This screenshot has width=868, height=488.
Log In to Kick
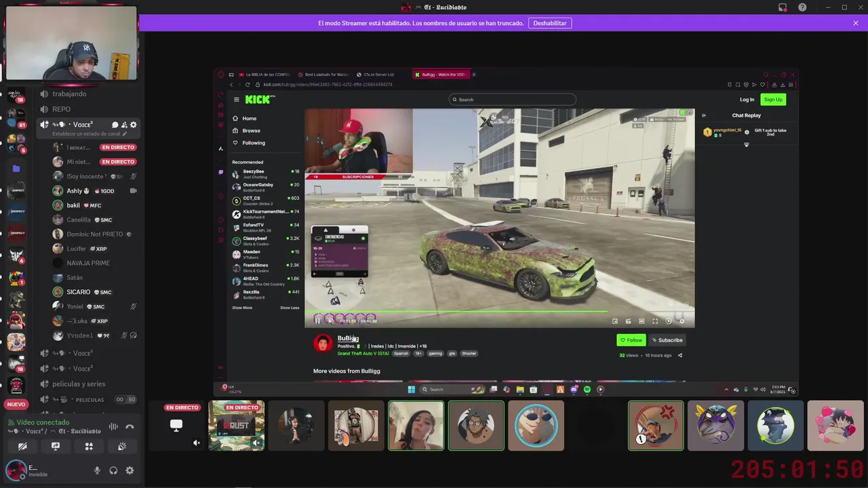[747, 100]
